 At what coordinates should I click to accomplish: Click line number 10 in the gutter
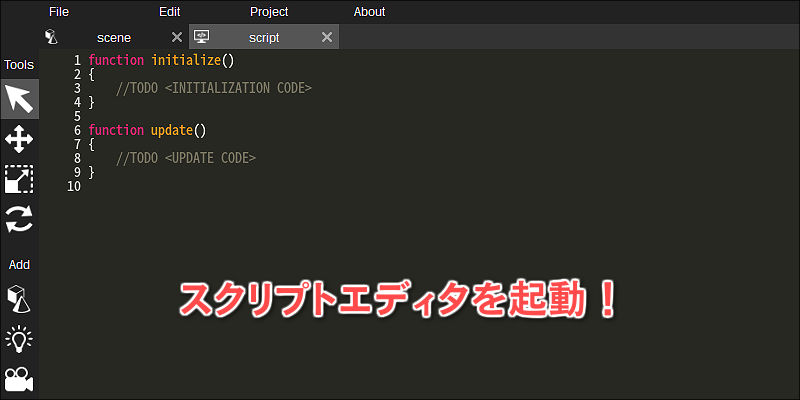coord(74,186)
